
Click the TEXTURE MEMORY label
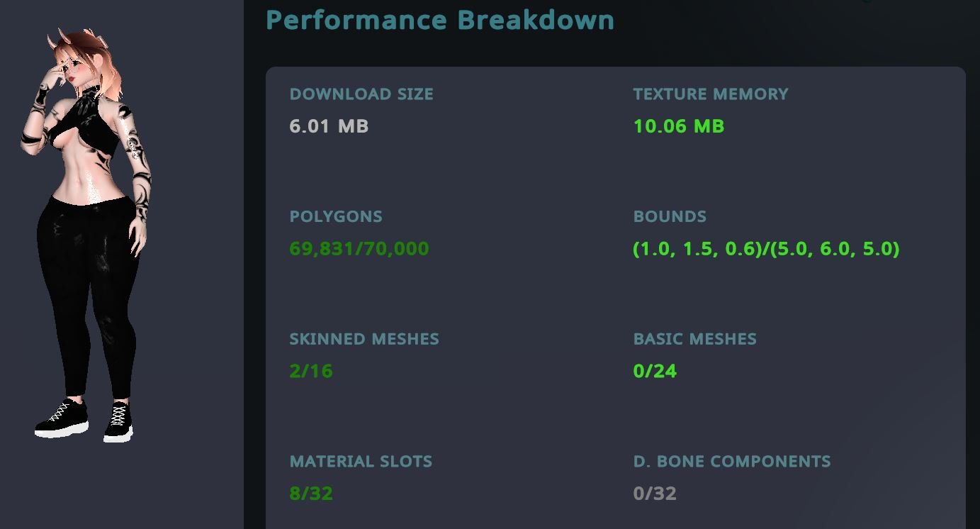pyautogui.click(x=710, y=94)
